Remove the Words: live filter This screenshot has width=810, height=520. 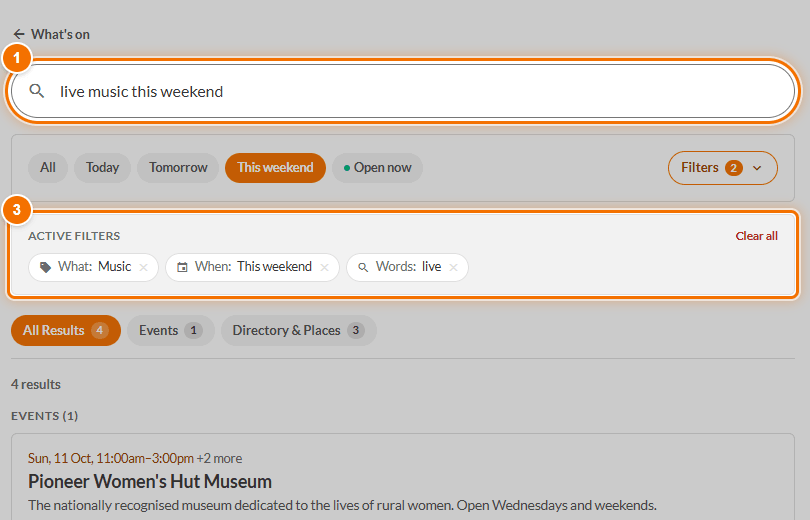454,267
